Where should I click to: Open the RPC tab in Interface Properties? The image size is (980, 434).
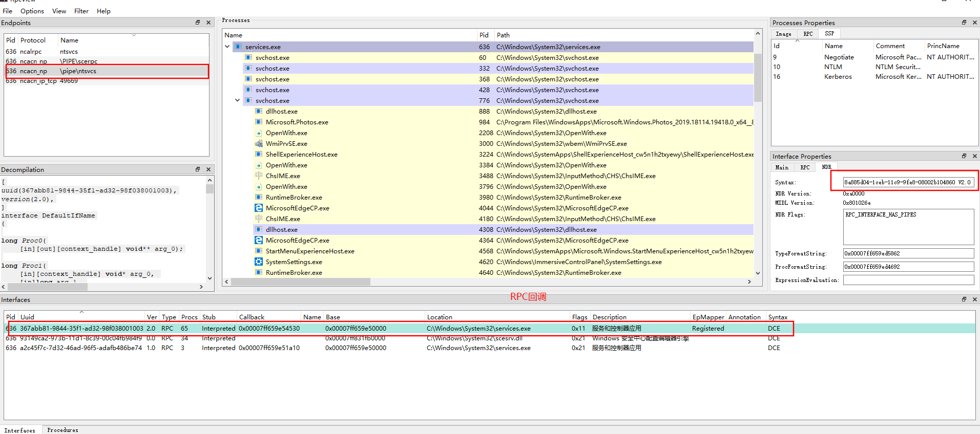805,167
